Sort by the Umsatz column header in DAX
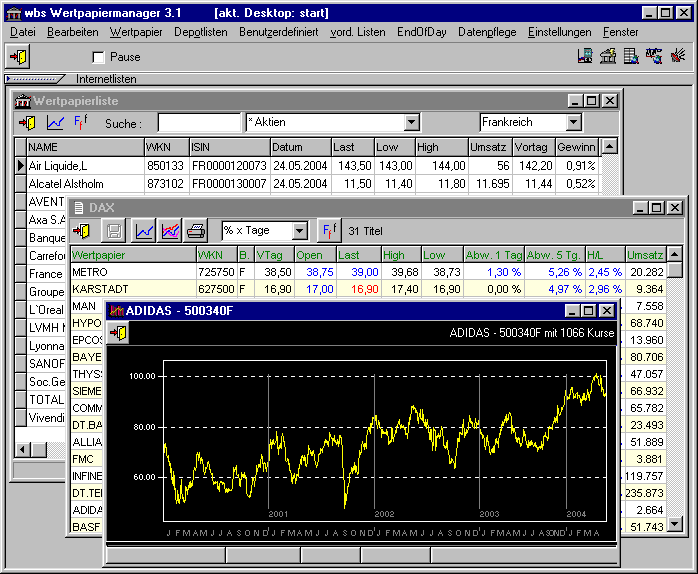The width and height of the screenshot is (698, 574). coord(645,255)
